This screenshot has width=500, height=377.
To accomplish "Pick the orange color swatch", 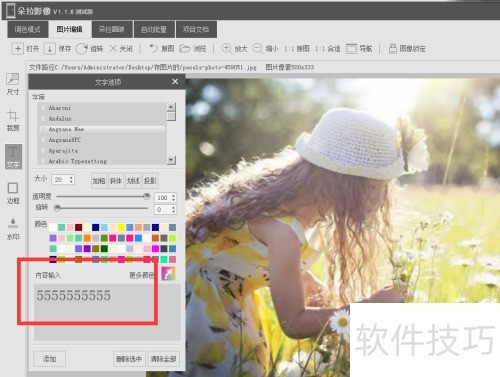I will tap(87, 238).
